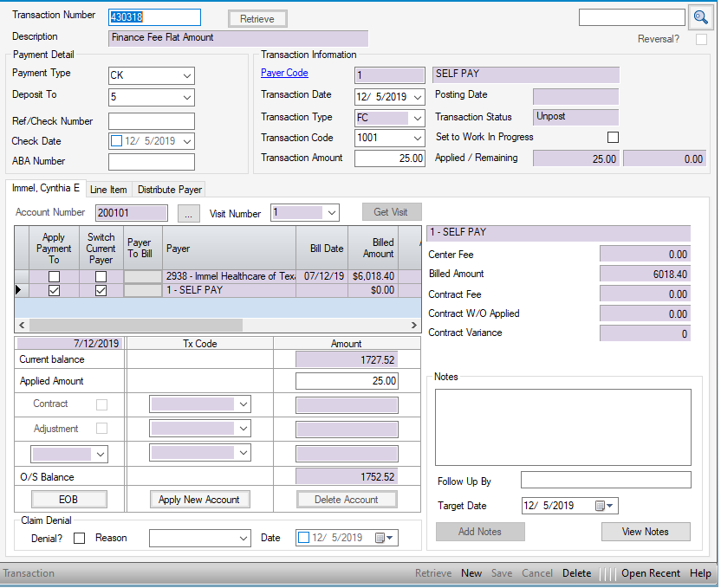Screen dimensions: 721x588
Task: Open the Target Date calendar picker icon
Action: (x=603, y=506)
